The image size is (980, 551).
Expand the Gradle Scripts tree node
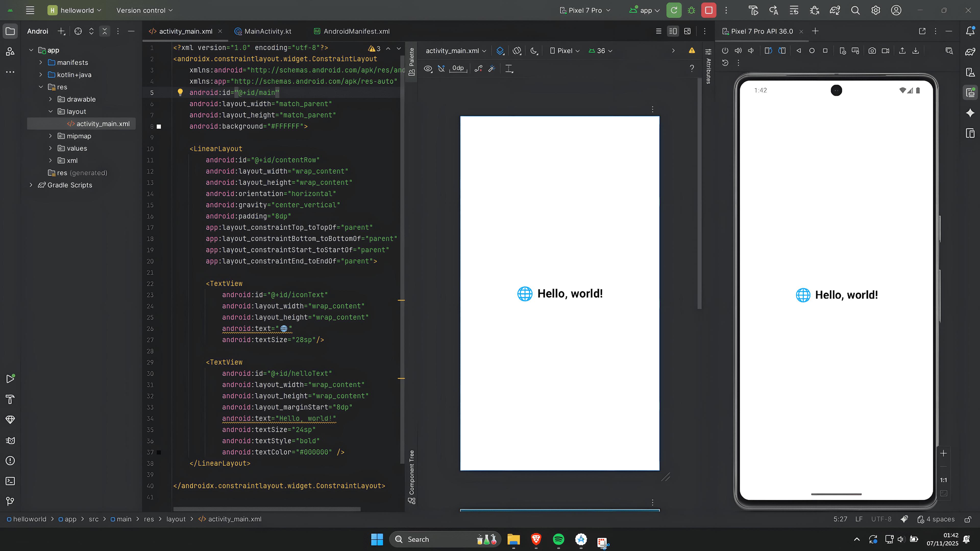[31, 185]
